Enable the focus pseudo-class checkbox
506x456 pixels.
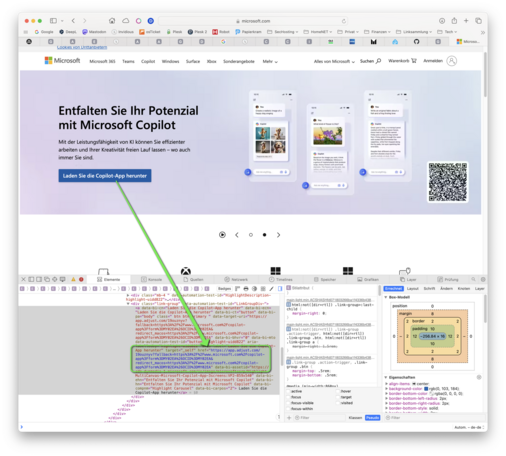[x=289, y=397]
